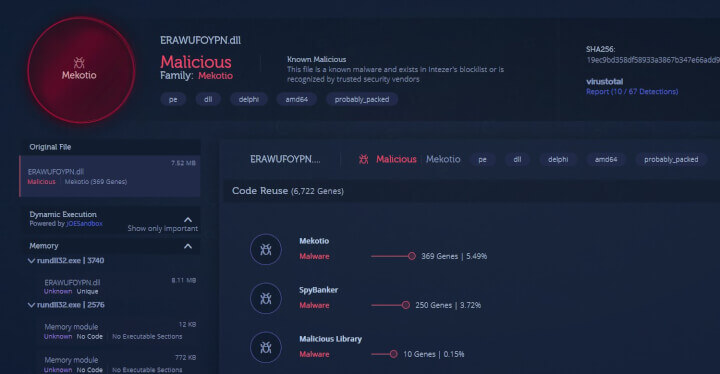Click the pe tag in header
Screen dimensions: 720x374
(173, 99)
